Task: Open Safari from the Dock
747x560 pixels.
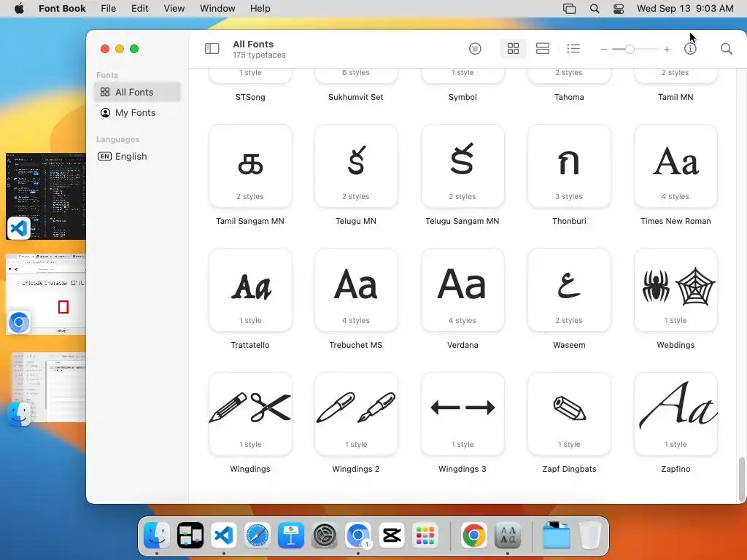Action: (x=258, y=535)
